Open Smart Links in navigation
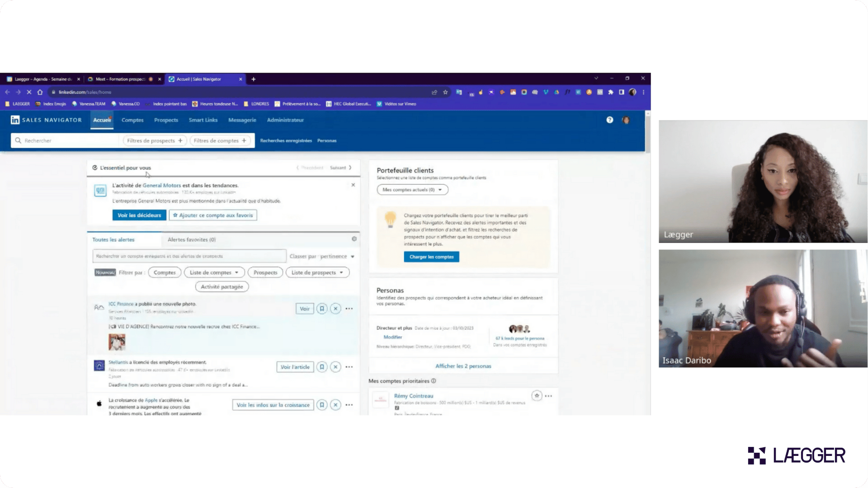868x488 pixels. (x=203, y=120)
